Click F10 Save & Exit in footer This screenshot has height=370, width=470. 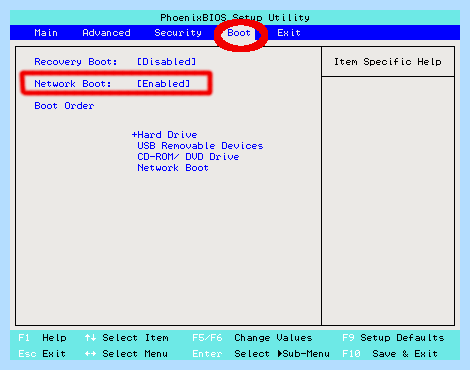(390, 353)
